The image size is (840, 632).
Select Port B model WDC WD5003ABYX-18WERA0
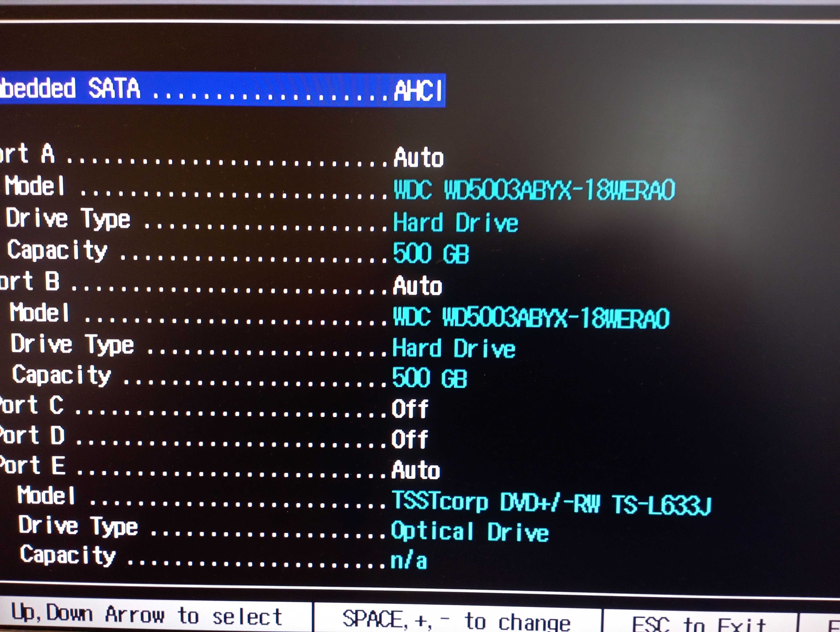coord(531,317)
